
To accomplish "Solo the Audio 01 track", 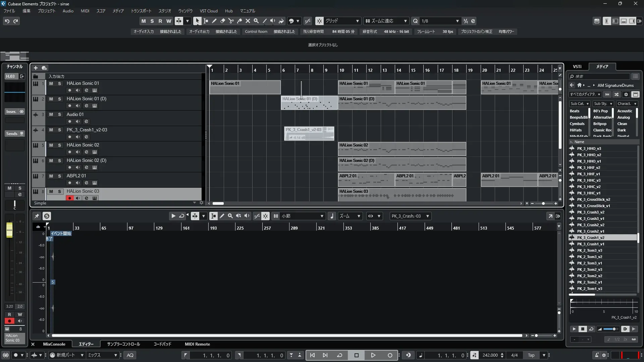I will click(59, 115).
